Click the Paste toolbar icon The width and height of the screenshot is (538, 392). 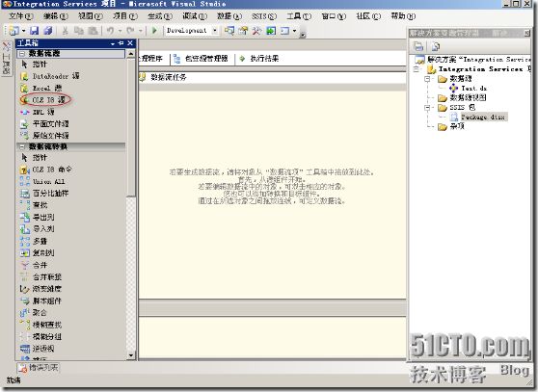[x=93, y=31]
